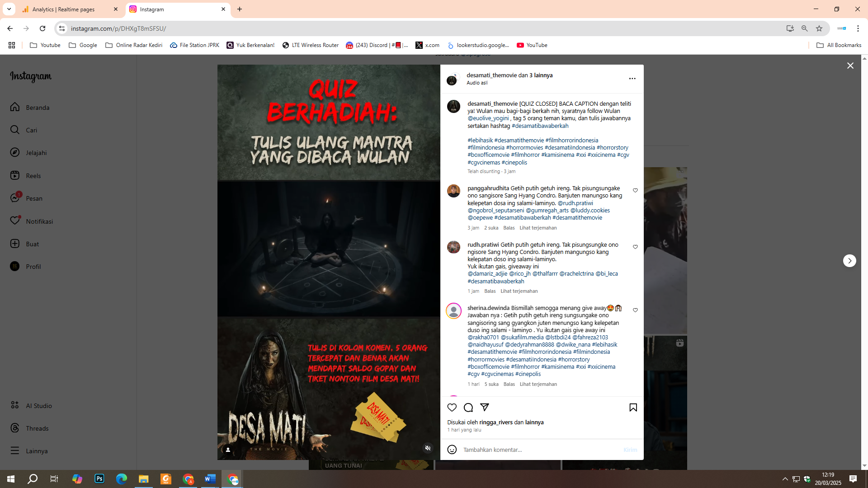Open Photoshop from taskbar
This screenshot has height=488, width=868.
click(x=99, y=479)
